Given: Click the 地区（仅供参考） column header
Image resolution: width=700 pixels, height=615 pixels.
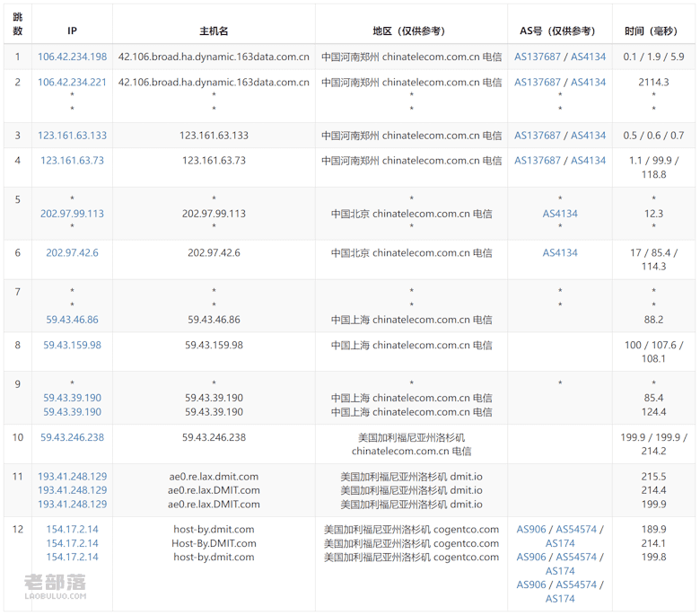Looking at the screenshot, I should (x=409, y=31).
